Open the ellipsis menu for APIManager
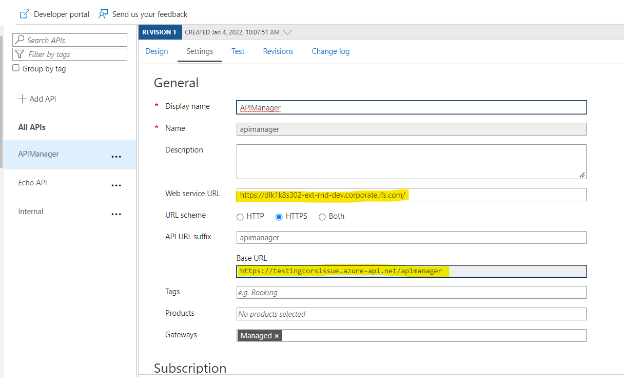624x378 pixels. (116, 157)
